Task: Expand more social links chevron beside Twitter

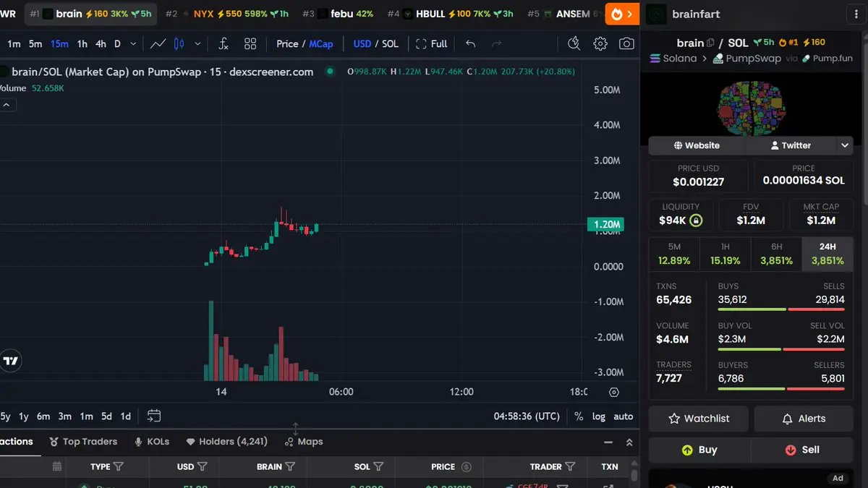Action: pyautogui.click(x=844, y=145)
